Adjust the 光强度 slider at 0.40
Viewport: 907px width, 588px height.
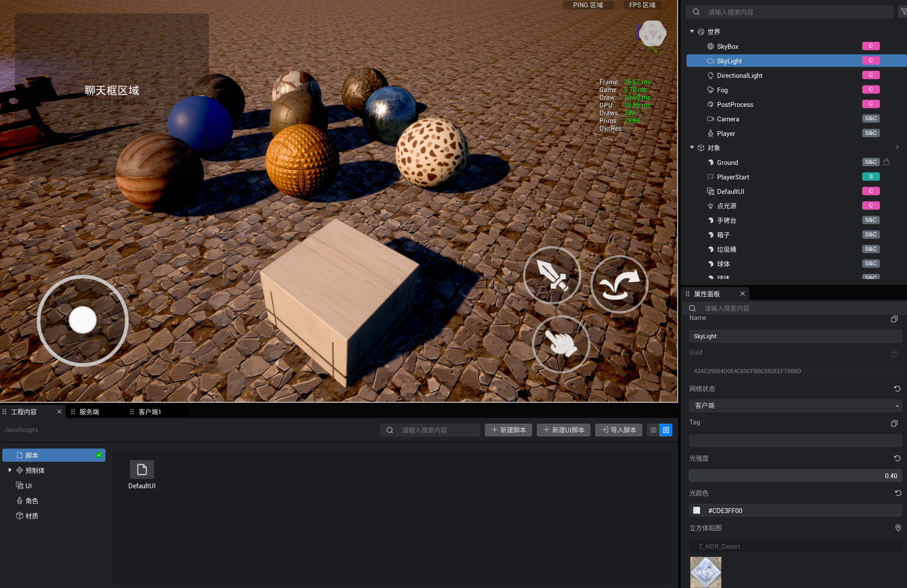795,476
